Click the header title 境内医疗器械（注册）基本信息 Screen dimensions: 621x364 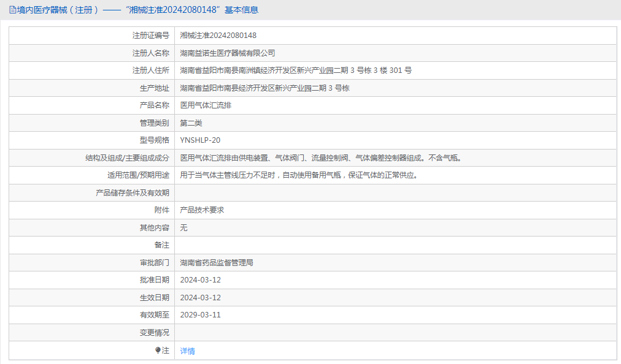pos(137,10)
